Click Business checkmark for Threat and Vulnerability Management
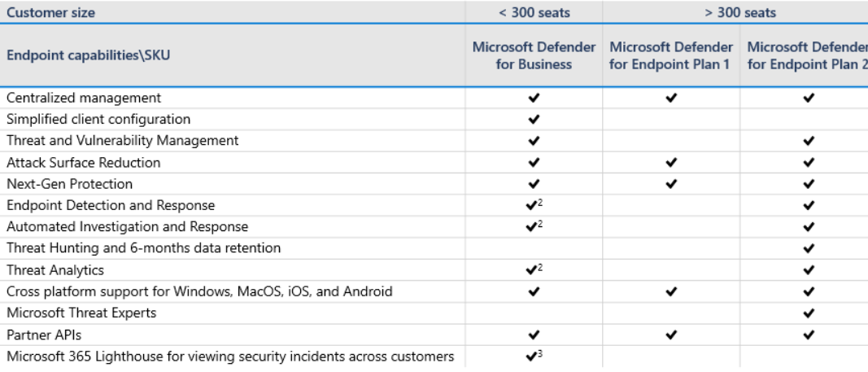The image size is (868, 372). [534, 141]
